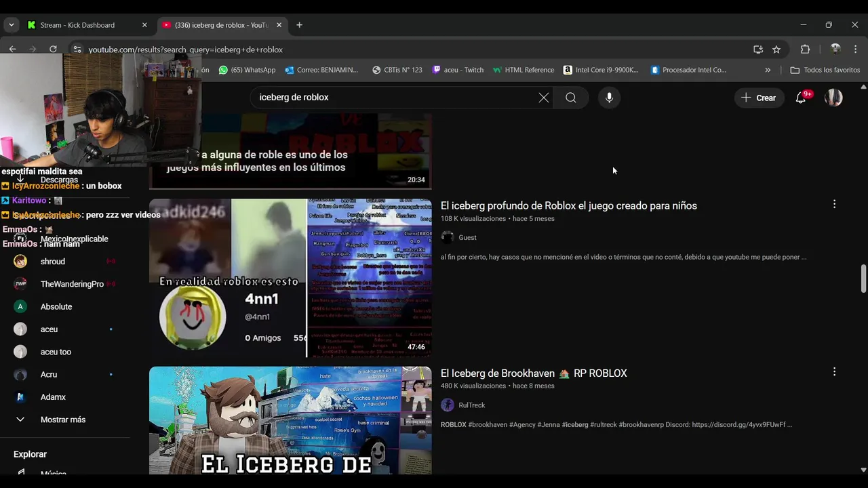Switch to Stream - Kick Dashboard tab
This screenshot has width=868, height=488.
click(x=77, y=25)
